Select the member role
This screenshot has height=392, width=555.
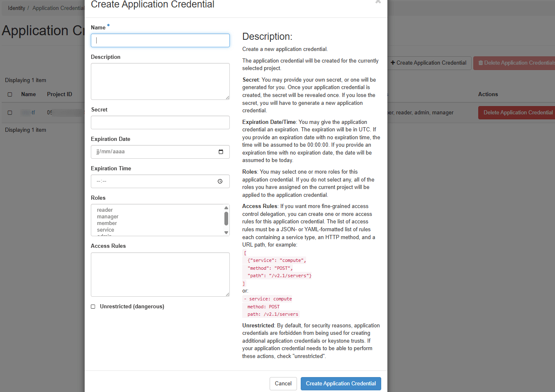107,223
